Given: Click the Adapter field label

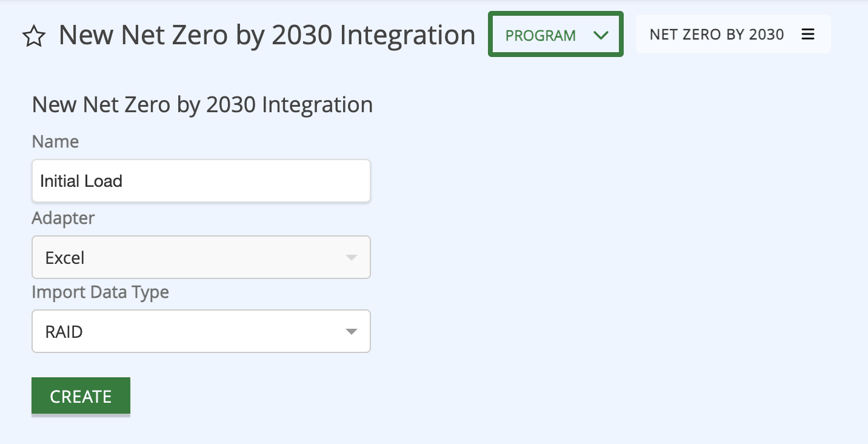Looking at the screenshot, I should pyautogui.click(x=63, y=218).
